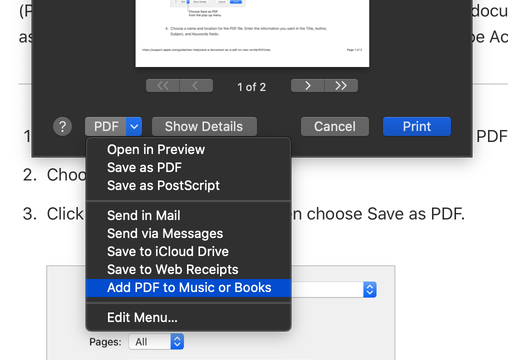This screenshot has width=508, height=360.
Task: Choose Send via Messages
Action: [189, 234]
